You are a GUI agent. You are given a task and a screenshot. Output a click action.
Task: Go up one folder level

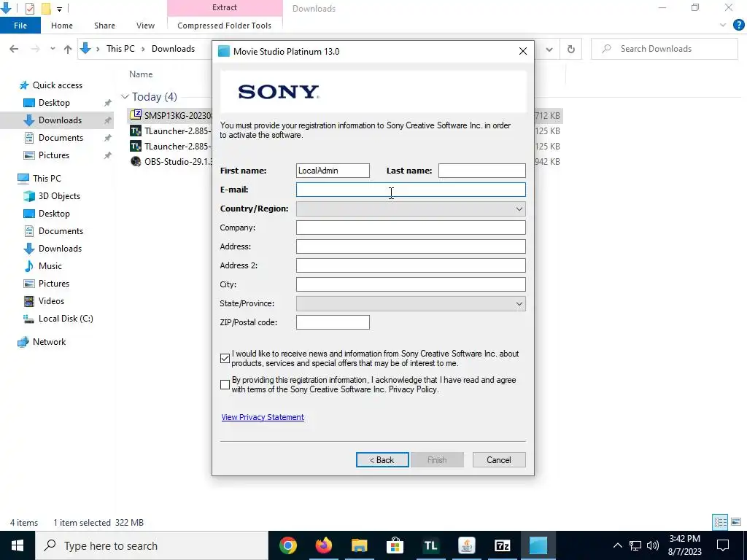click(68, 49)
